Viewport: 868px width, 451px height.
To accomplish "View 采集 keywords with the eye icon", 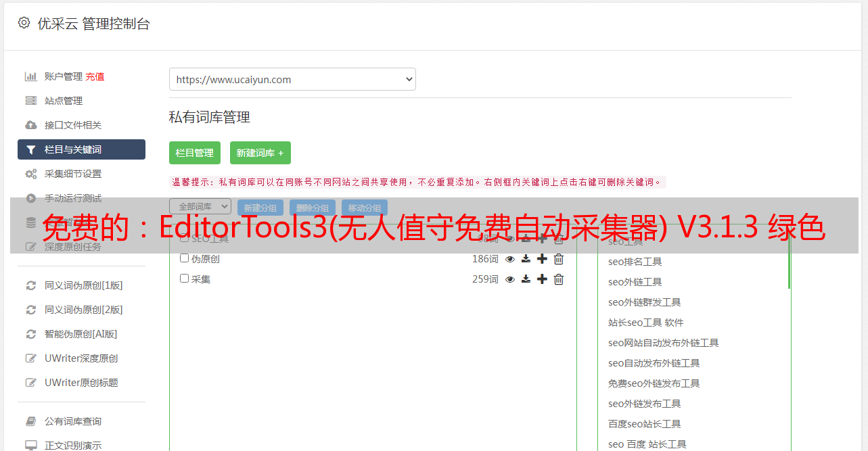I will click(510, 279).
